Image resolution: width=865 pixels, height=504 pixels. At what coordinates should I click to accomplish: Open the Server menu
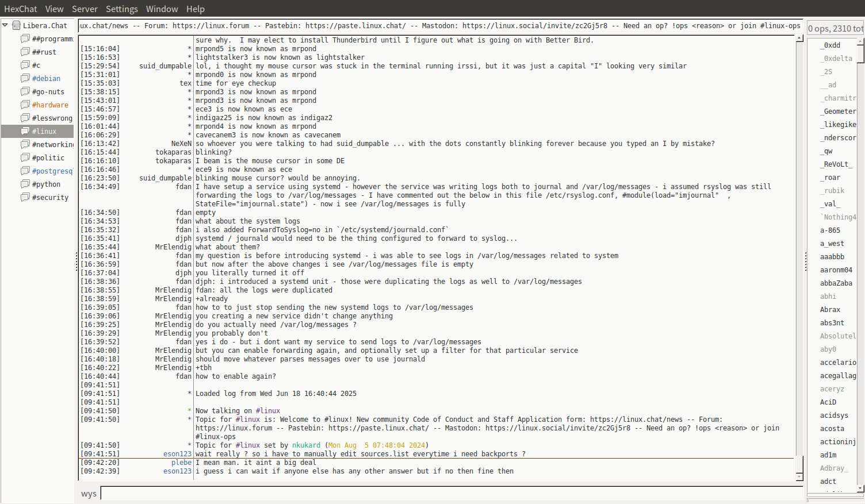pyautogui.click(x=85, y=9)
